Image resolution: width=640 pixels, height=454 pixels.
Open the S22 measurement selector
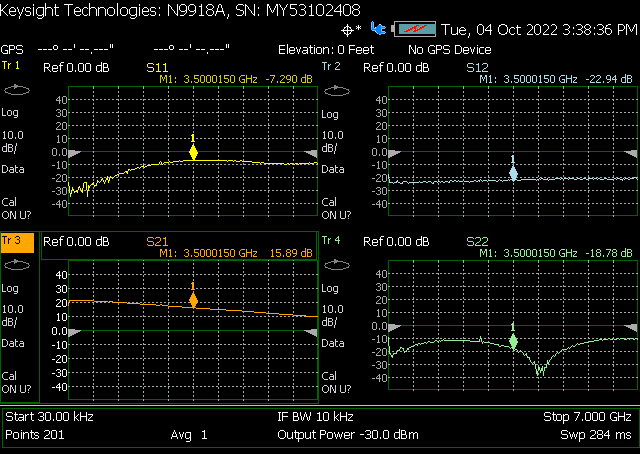(x=478, y=241)
